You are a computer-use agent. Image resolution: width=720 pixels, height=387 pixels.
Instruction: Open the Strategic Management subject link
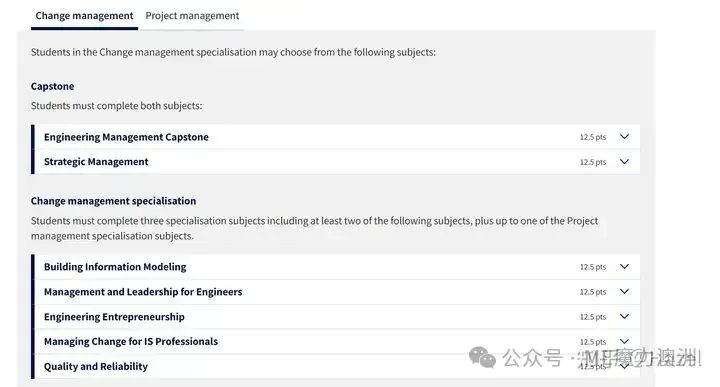point(96,162)
